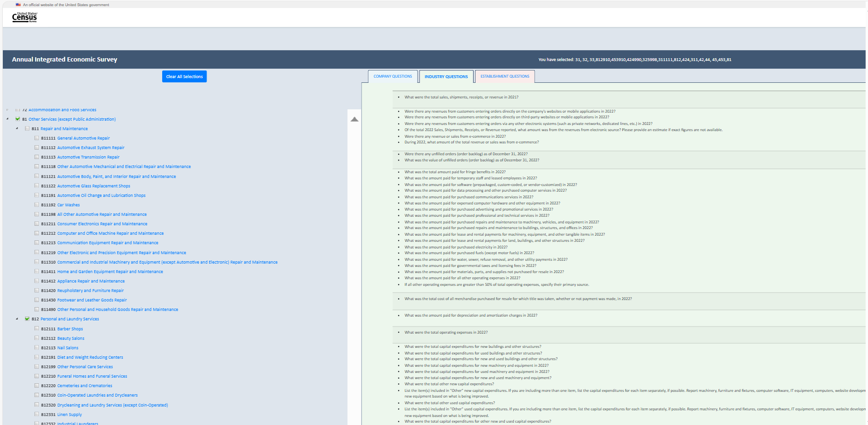Open the Automotive Transmission Repair link
The width and height of the screenshot is (868, 425).
[88, 157]
